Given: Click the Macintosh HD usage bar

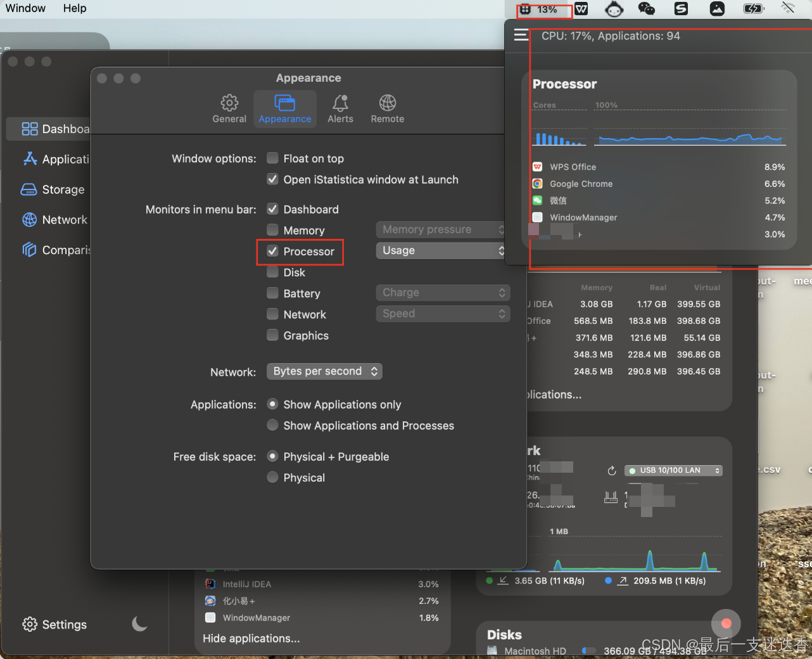Looking at the screenshot, I should pos(588,651).
